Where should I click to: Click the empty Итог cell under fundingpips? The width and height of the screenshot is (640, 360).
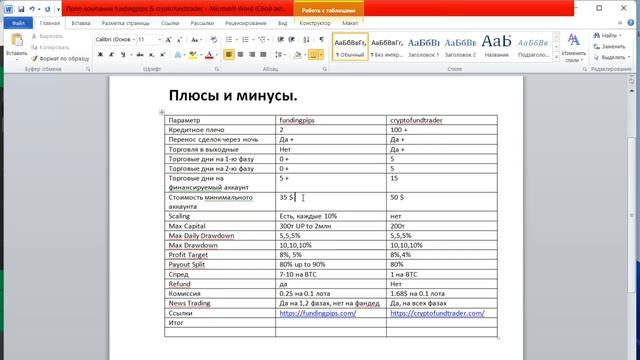331,323
